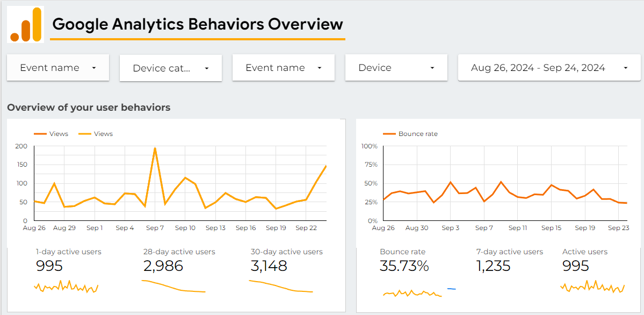
Task: Click the Sep 23 label on the Bounce rate chart
Action: 619,227
